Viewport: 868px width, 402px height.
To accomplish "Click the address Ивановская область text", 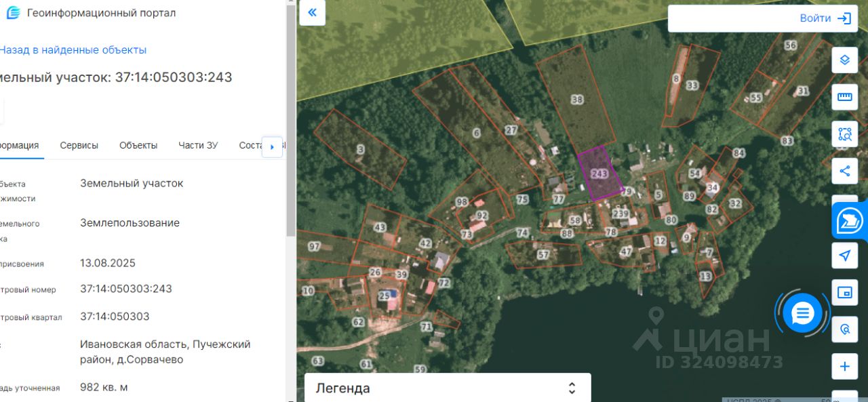I will coord(165,352).
